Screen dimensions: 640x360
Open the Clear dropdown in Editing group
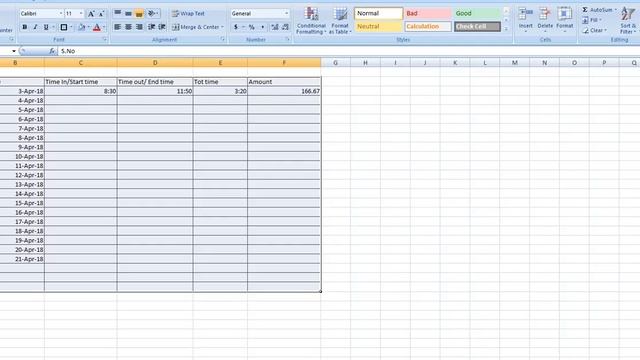(x=594, y=30)
